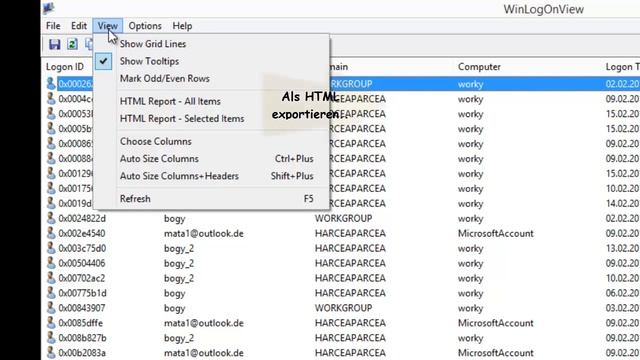Open the Edit menu
This screenshot has height=360, width=640.
click(x=79, y=26)
